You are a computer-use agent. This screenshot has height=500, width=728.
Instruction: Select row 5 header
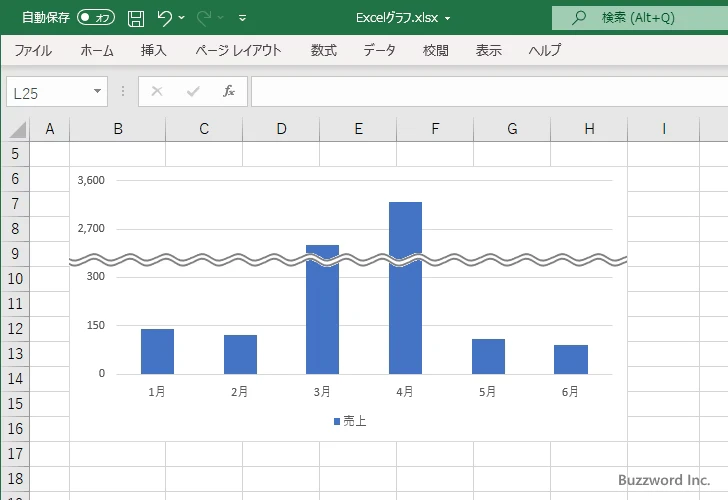coord(15,154)
